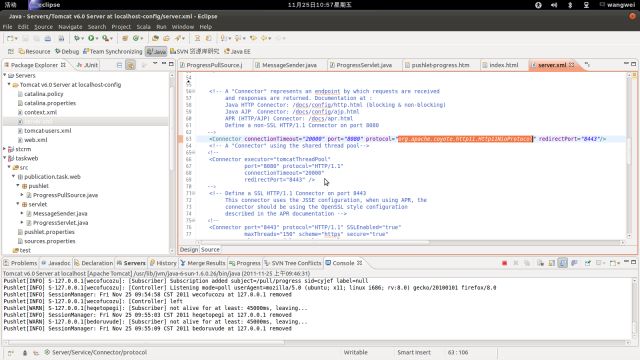Open the Display Selected Console dropdown
640x360 pixels.
(605, 263)
